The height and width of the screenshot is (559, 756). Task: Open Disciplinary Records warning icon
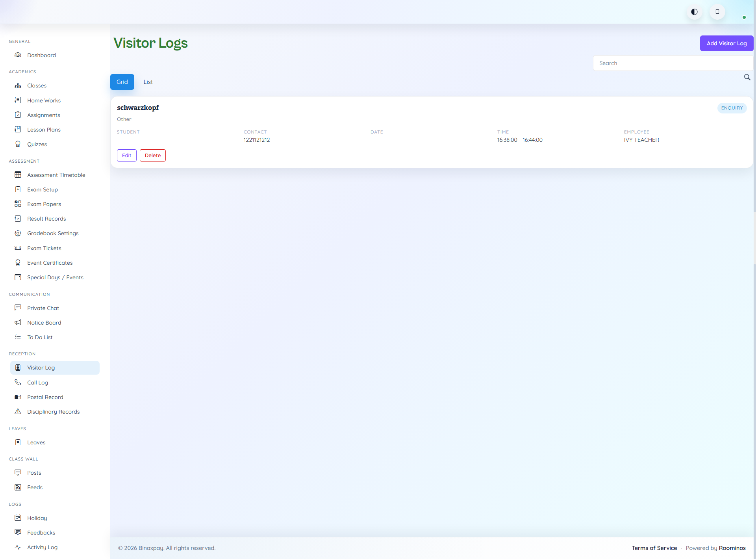pos(18,412)
